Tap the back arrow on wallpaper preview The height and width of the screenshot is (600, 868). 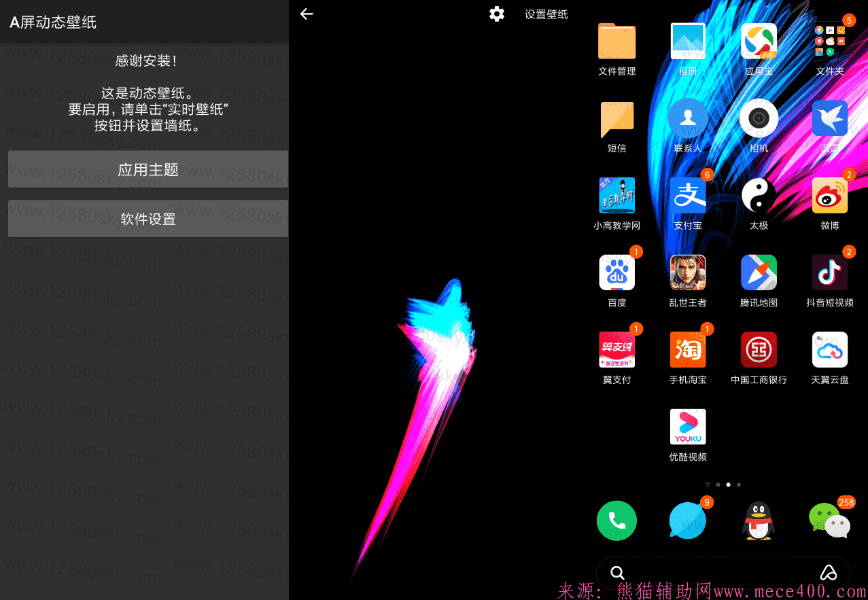click(307, 14)
